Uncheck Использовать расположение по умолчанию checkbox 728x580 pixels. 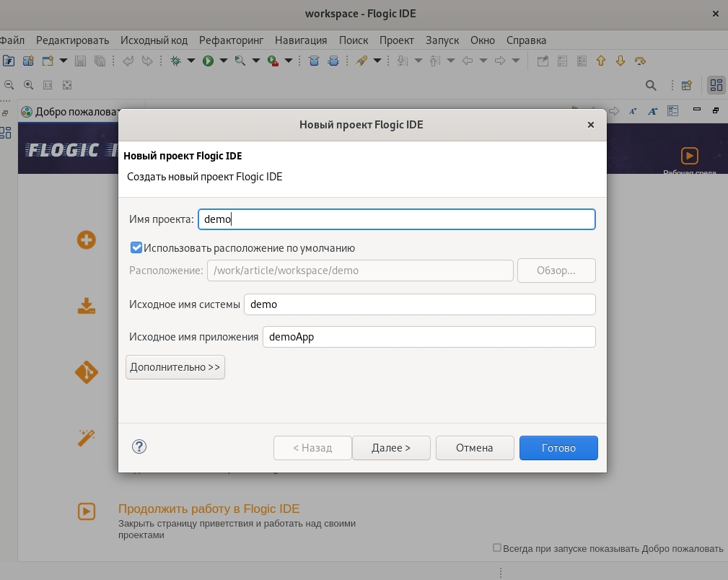pyautogui.click(x=136, y=247)
